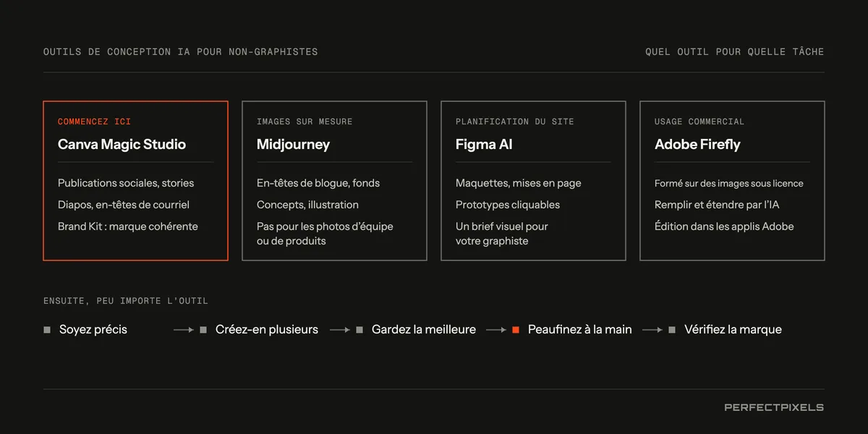Click 'Pas pour les photos d'équipe' text

tap(325, 226)
